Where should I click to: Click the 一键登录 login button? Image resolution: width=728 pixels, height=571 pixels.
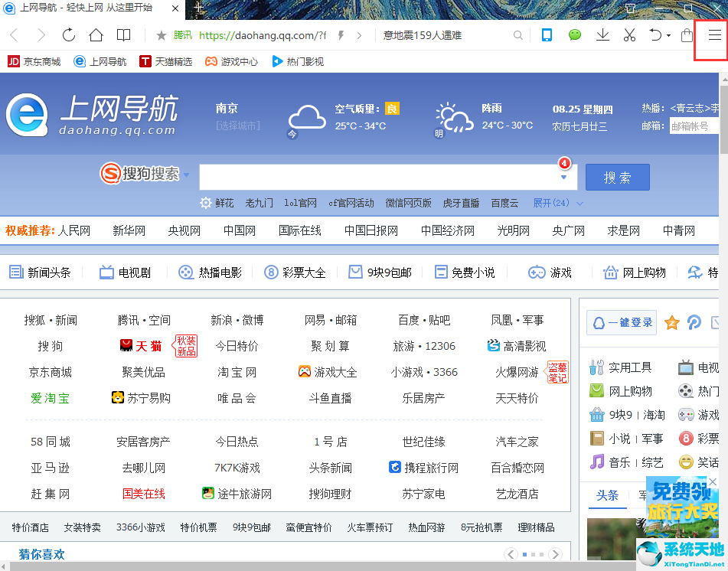[x=622, y=323]
